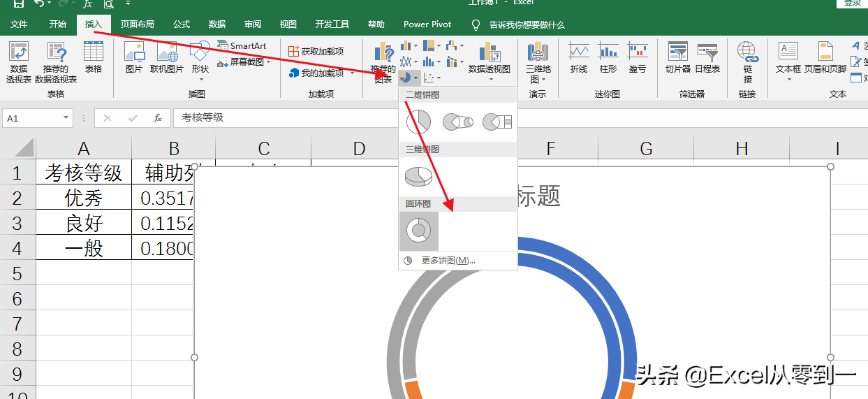
Task: Click the Insert Function fx button
Action: coord(158,118)
